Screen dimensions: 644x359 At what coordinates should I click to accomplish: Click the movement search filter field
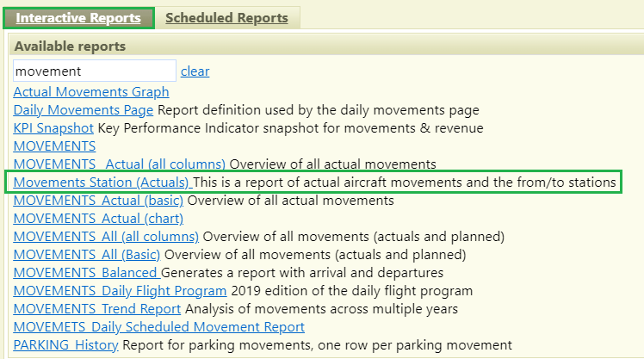[x=95, y=71]
